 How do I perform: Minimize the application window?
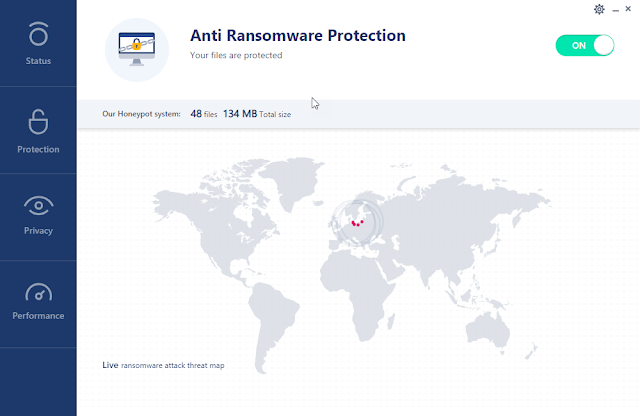point(616,10)
